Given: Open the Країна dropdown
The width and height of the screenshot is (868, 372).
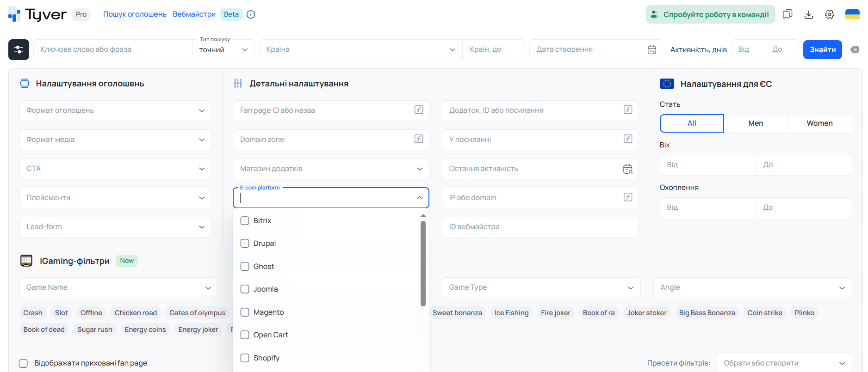Looking at the screenshot, I should (x=361, y=49).
